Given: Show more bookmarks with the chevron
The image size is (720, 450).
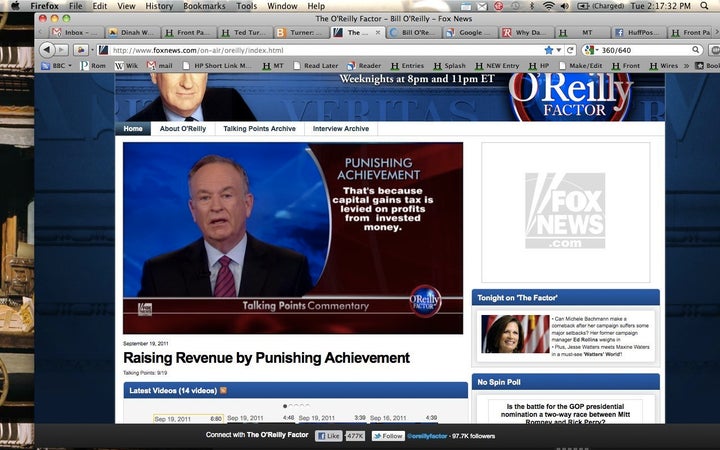Looking at the screenshot, I should point(686,66).
